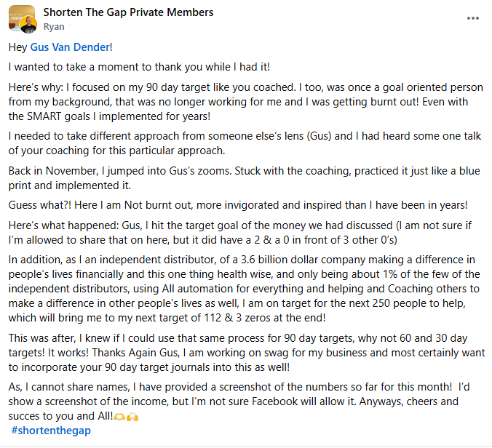The image size is (492, 448).
Task: Open Shorten The Gap Private Members group
Action: [x=128, y=12]
